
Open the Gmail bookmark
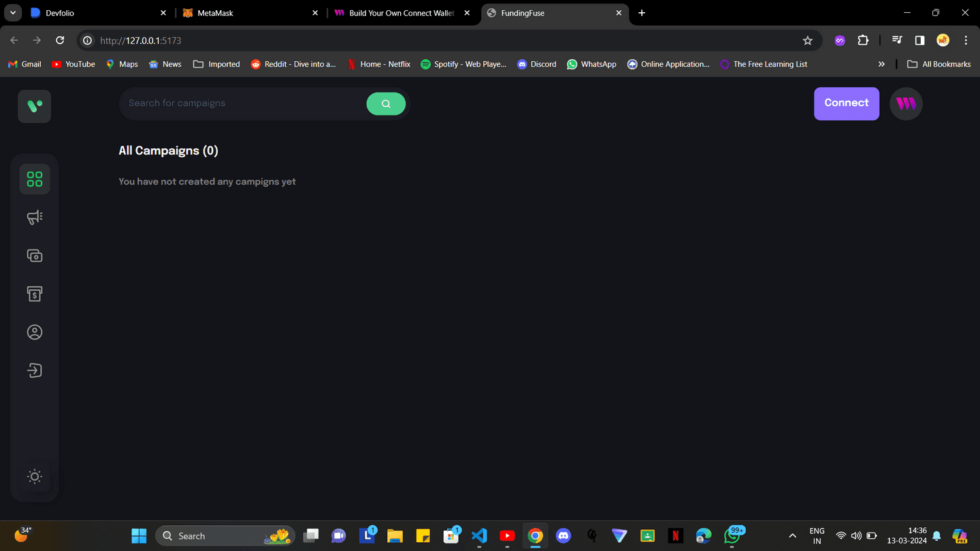pos(24,64)
